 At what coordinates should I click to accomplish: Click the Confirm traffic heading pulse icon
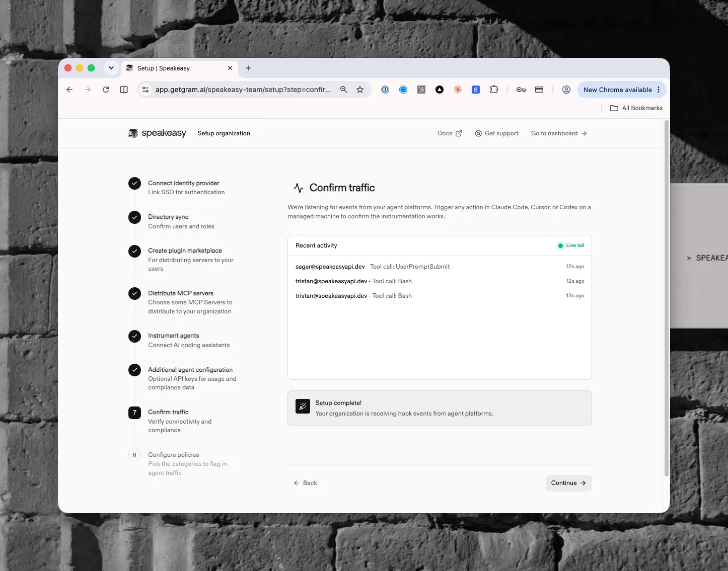299,188
